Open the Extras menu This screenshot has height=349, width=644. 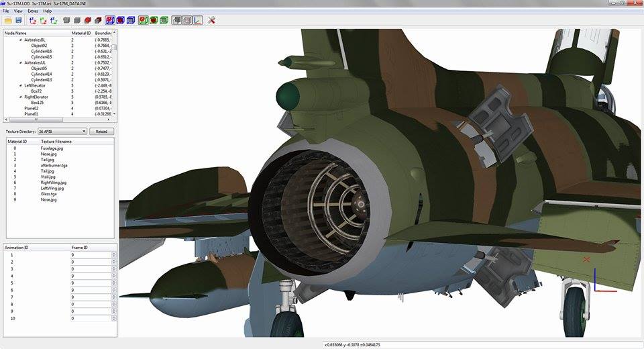33,11
